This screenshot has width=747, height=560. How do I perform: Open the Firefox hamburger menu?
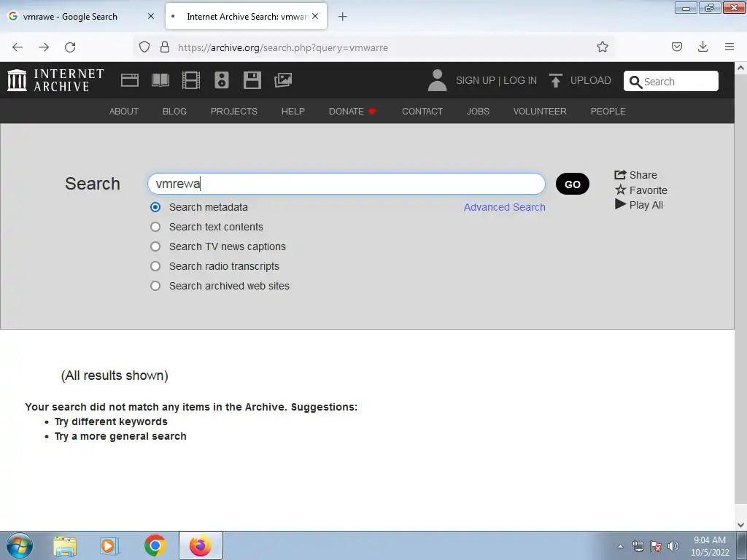(729, 47)
